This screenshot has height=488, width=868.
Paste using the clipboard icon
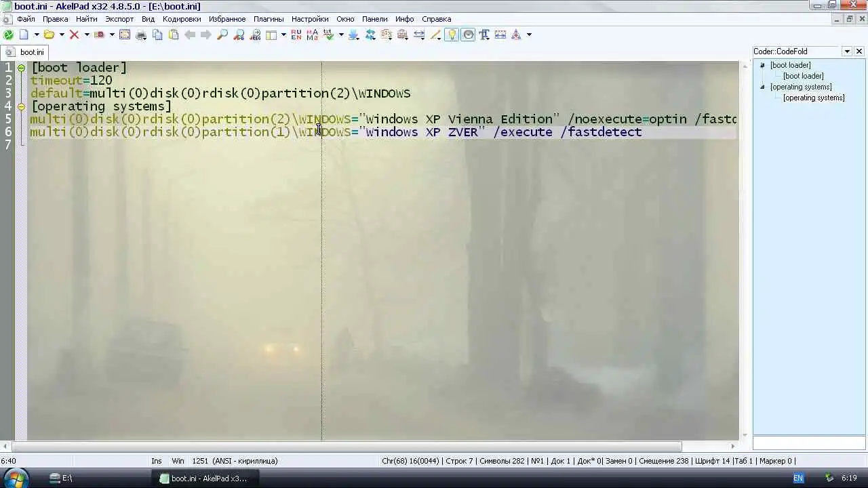point(174,35)
